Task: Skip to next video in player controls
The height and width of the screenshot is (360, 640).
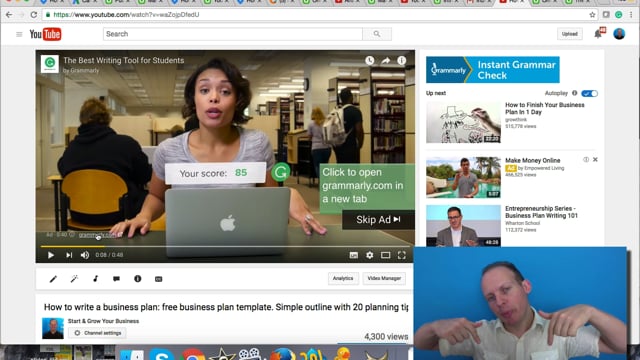Action: click(69, 255)
